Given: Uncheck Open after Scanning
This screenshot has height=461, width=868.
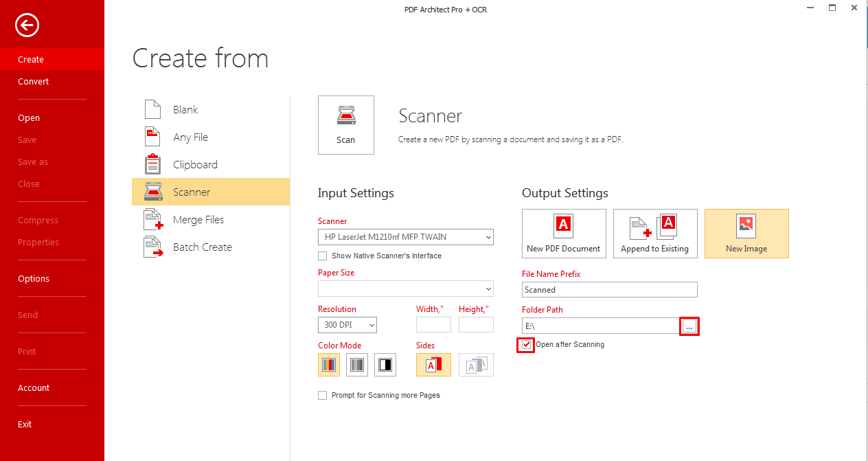Looking at the screenshot, I should pyautogui.click(x=526, y=344).
